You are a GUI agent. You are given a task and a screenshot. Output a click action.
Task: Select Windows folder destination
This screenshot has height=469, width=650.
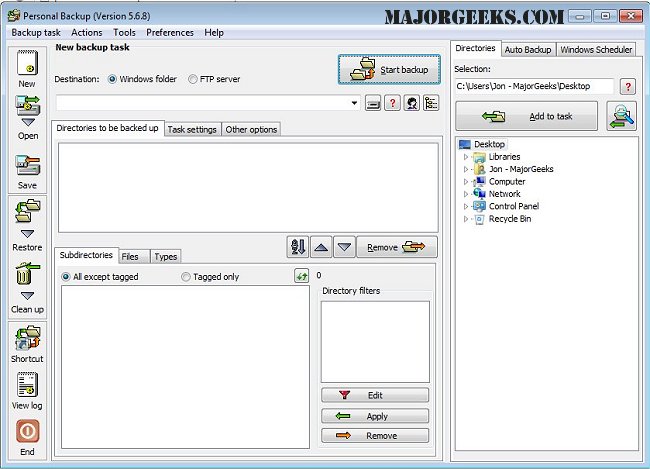[x=142, y=79]
